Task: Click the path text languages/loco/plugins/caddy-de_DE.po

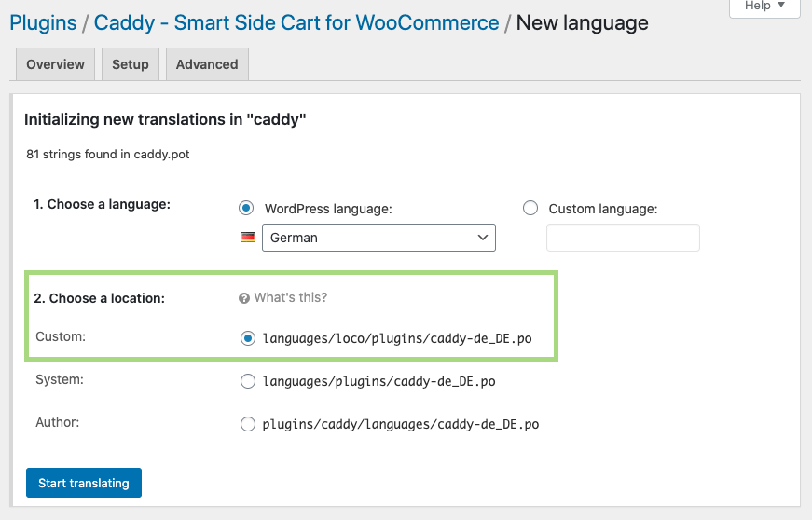Action: (397, 338)
